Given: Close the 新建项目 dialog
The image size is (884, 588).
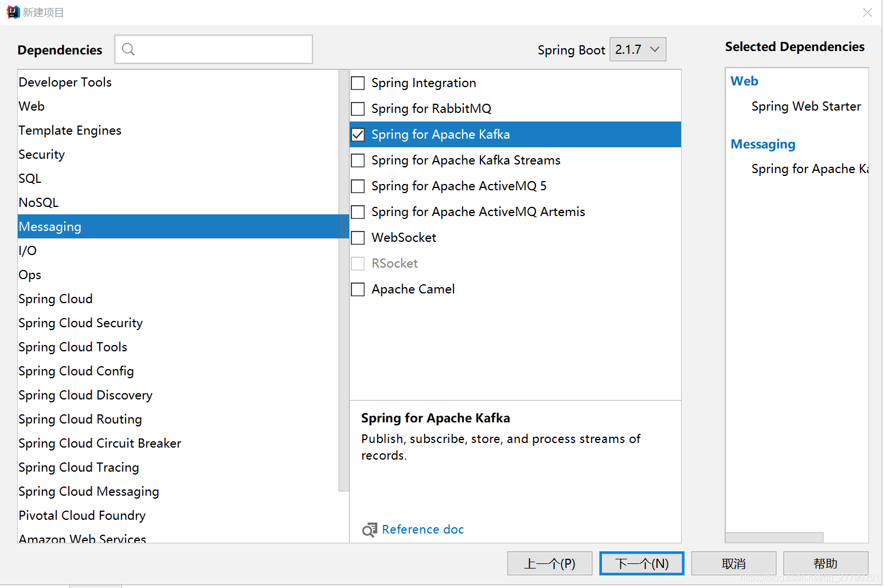Looking at the screenshot, I should coord(867,13).
